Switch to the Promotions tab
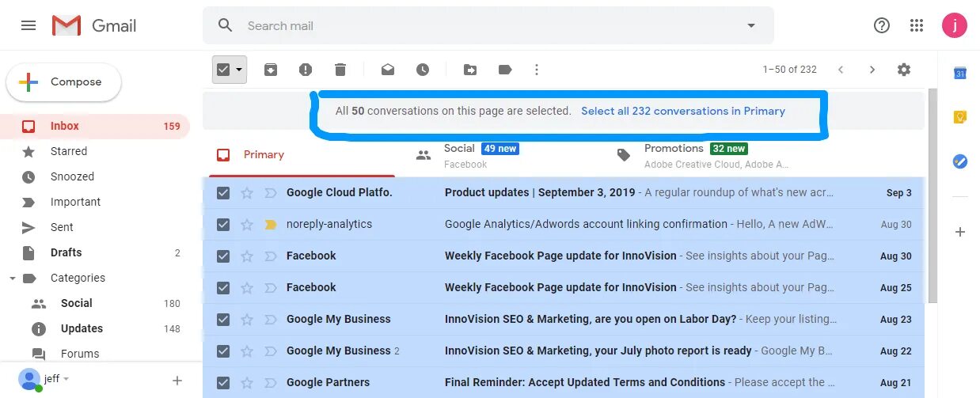 (673, 154)
